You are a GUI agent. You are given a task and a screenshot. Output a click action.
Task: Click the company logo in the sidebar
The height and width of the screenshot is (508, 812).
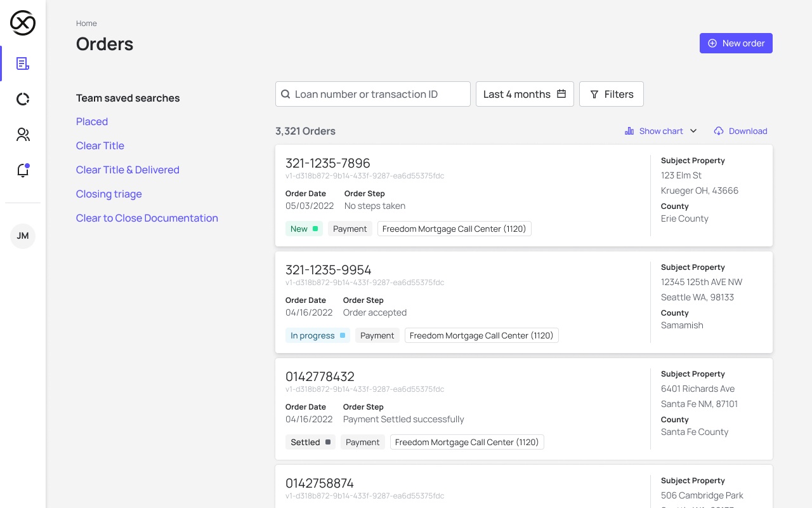pos(23,23)
